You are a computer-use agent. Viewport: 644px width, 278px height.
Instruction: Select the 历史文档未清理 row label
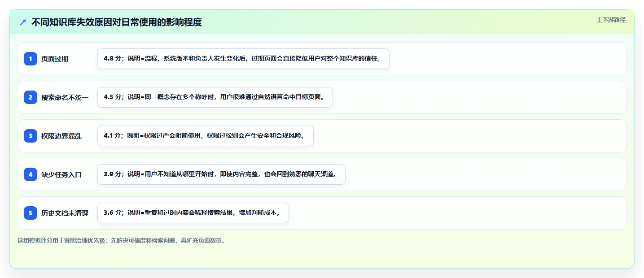(65, 213)
